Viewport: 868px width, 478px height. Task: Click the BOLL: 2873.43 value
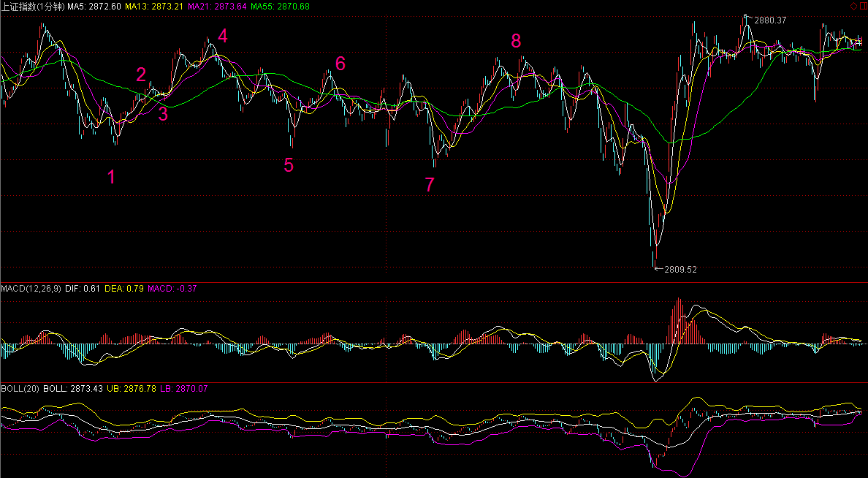[73, 389]
